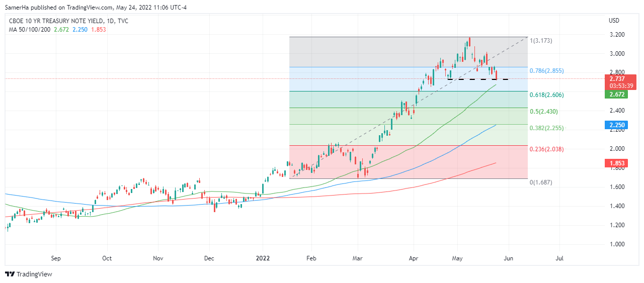
Task: Click the TradingView logo icon
Action: [10, 274]
